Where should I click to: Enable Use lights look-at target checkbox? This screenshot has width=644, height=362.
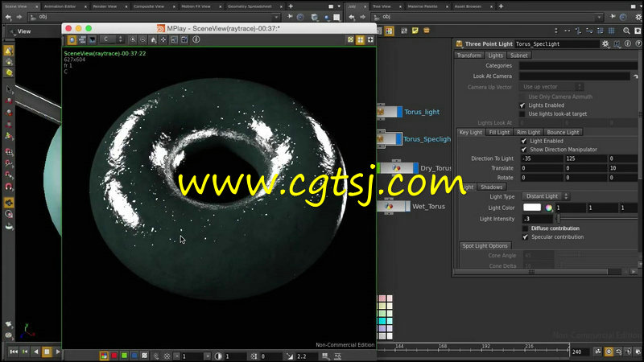[522, 114]
